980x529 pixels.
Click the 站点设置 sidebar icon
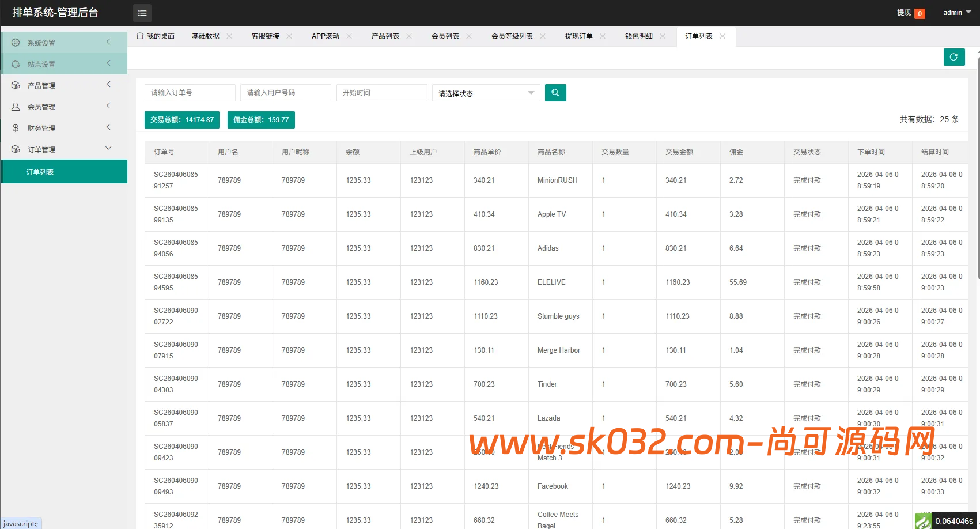[x=16, y=64]
